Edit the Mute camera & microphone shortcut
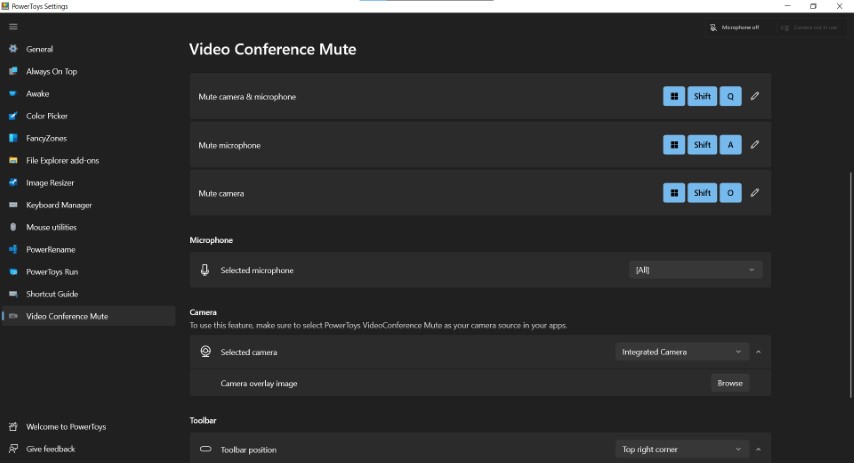The height and width of the screenshot is (463, 854). click(x=755, y=97)
